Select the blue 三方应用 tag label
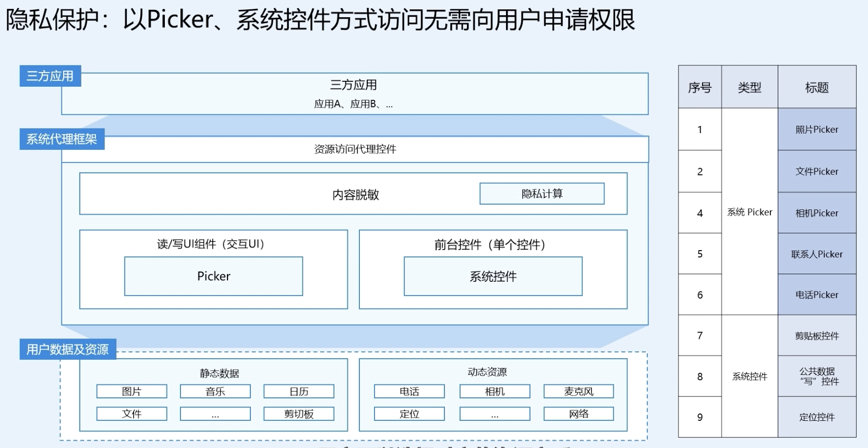This screenshot has width=868, height=448. (50, 76)
